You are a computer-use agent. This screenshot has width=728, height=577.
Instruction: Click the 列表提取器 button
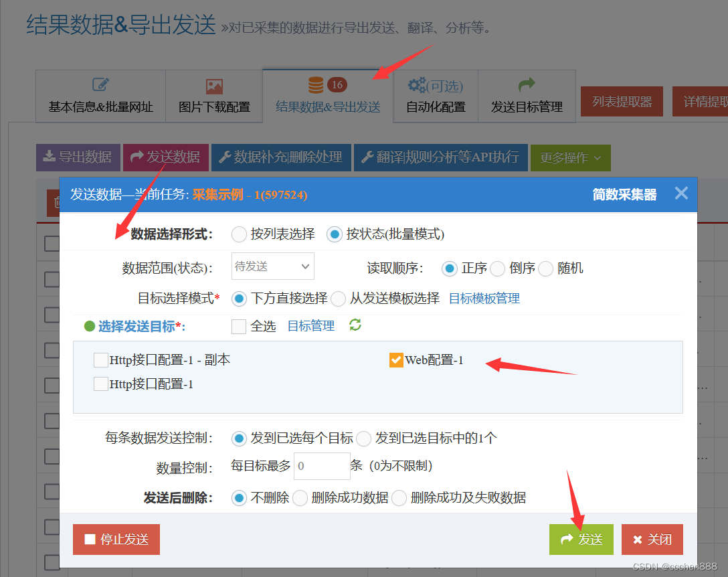[622, 101]
